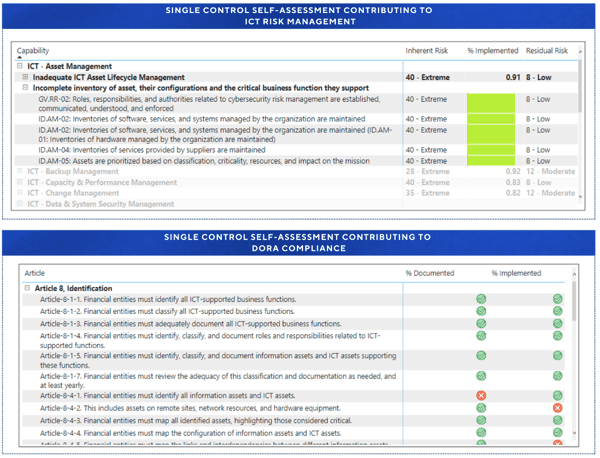Select ID.AM-05 assets are prioritized row
Screen dimensions: 600x458
(296, 161)
